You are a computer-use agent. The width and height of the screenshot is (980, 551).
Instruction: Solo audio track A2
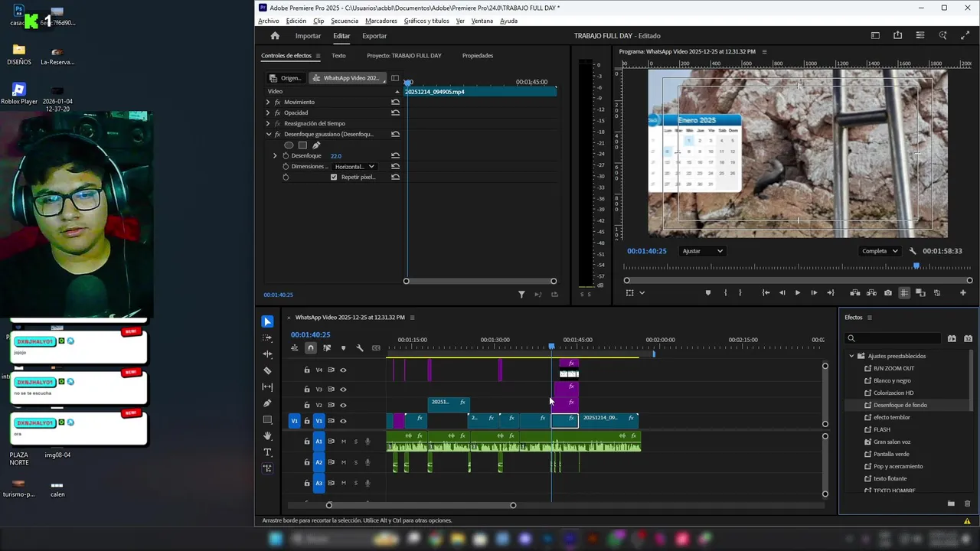(x=355, y=462)
